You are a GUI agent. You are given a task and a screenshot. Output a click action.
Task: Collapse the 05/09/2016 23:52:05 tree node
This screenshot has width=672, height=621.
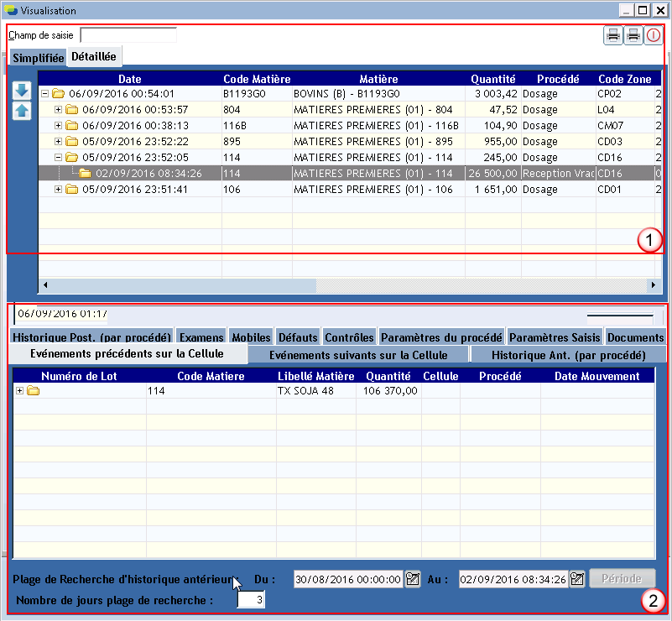point(58,157)
